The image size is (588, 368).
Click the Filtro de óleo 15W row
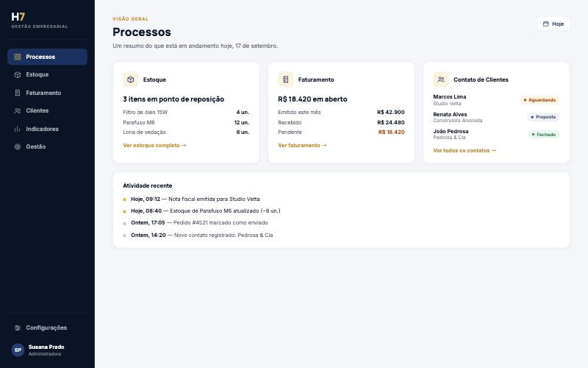[186, 113]
